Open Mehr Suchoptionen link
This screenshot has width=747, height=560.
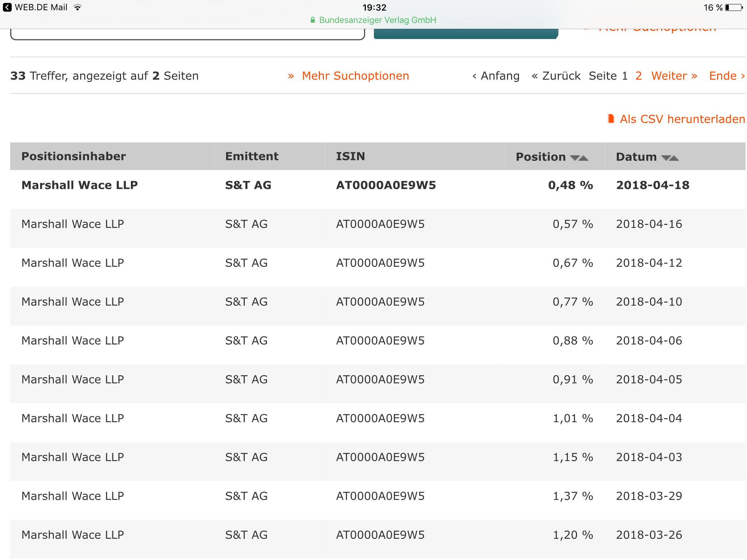pos(355,76)
